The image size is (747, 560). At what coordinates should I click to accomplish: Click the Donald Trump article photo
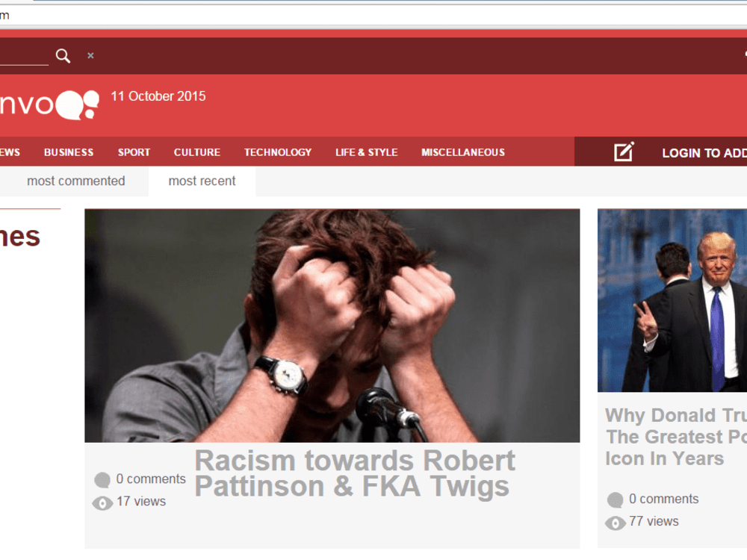tap(672, 300)
